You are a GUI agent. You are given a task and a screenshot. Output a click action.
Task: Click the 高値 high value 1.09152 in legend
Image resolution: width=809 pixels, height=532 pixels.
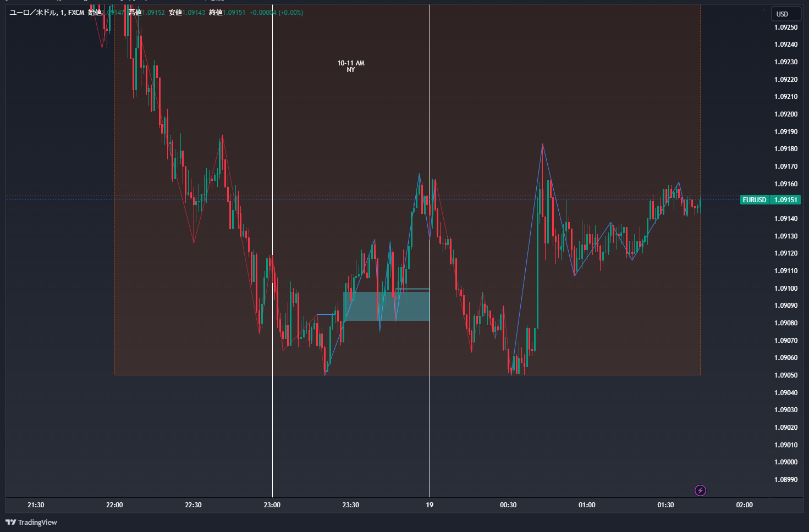(x=153, y=12)
